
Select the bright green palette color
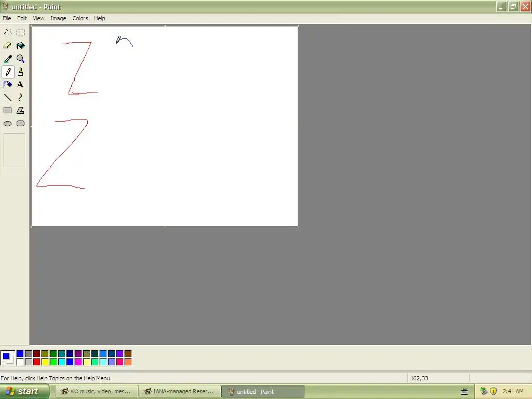[x=54, y=362]
